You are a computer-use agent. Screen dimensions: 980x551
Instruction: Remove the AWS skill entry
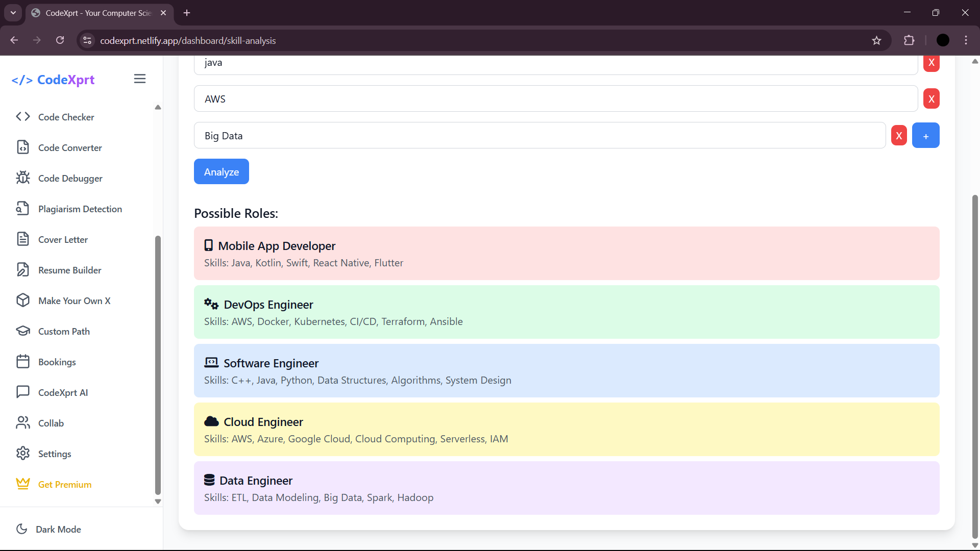pos(931,99)
